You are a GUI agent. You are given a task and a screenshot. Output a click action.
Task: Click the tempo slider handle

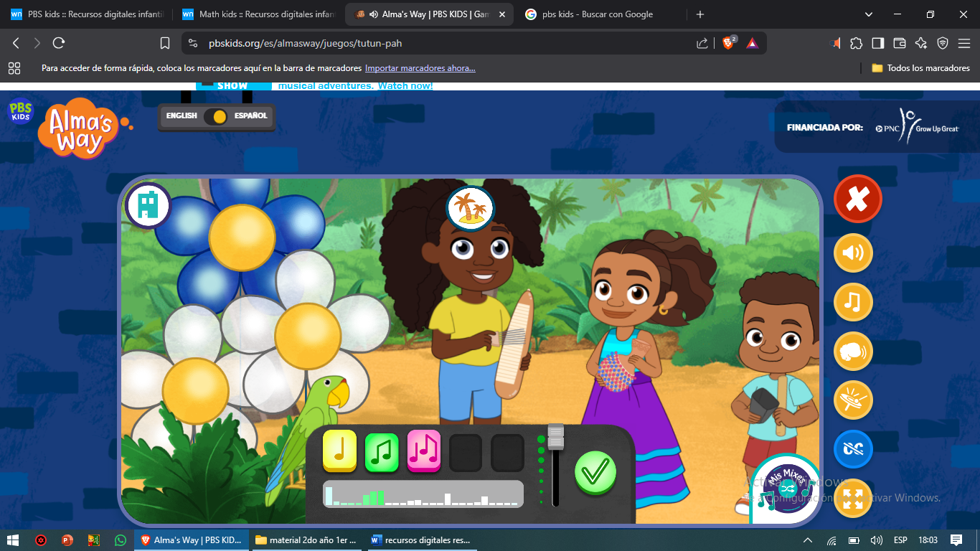[x=555, y=436]
